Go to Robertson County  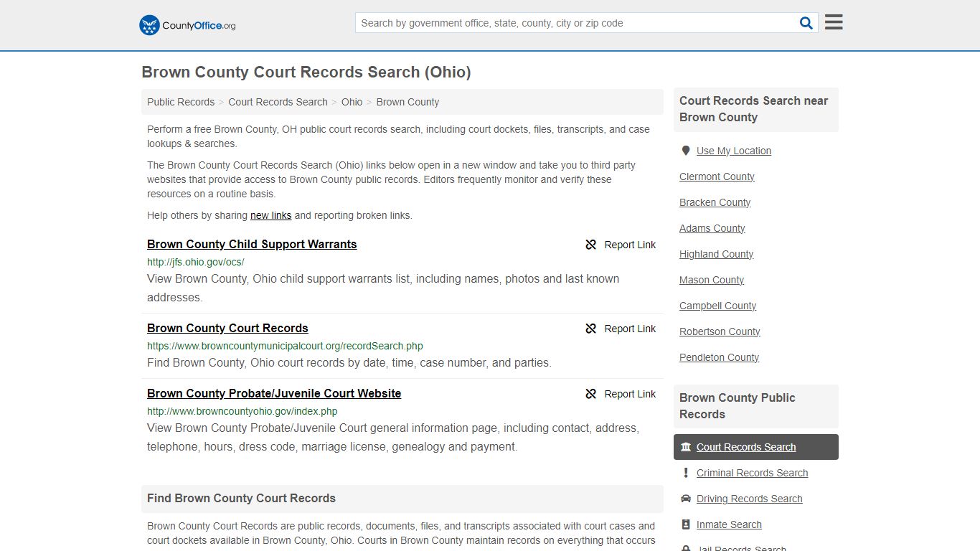pyautogui.click(x=720, y=331)
